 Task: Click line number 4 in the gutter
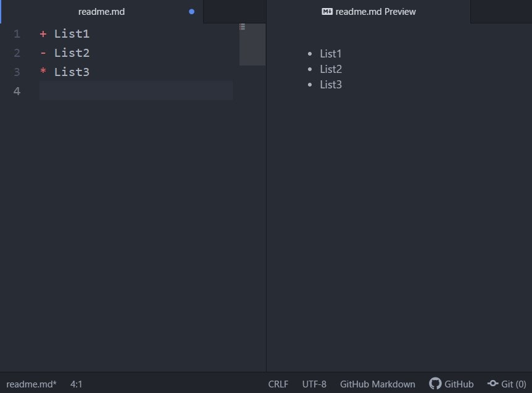pos(17,91)
